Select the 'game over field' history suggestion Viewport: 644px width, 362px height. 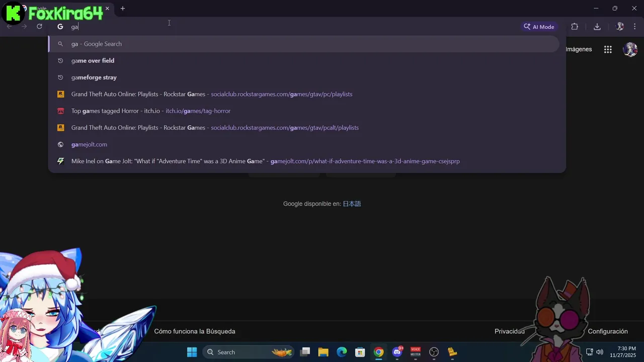[x=304, y=60]
